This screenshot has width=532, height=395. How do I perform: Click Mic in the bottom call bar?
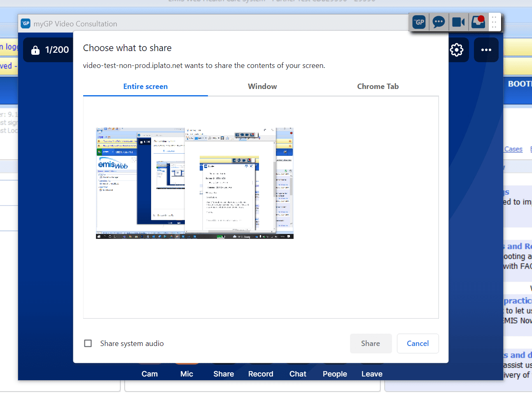(187, 374)
